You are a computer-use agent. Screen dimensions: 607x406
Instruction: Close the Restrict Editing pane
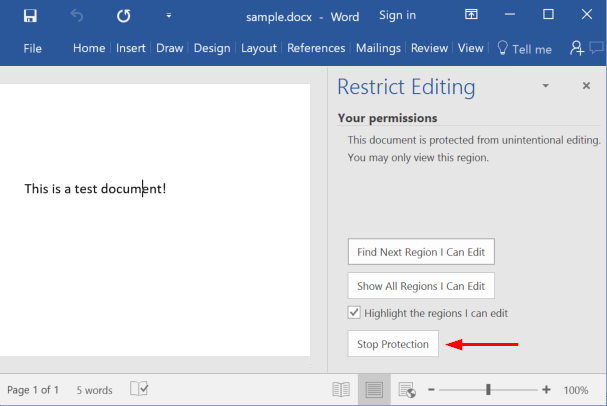pos(586,86)
